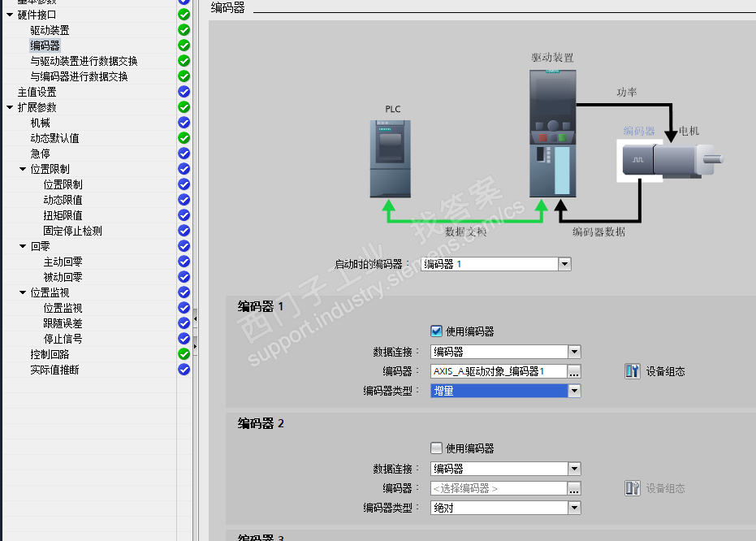Click green check status icon beside 动态默认值
Image resolution: width=756 pixels, height=541 pixels.
[184, 138]
